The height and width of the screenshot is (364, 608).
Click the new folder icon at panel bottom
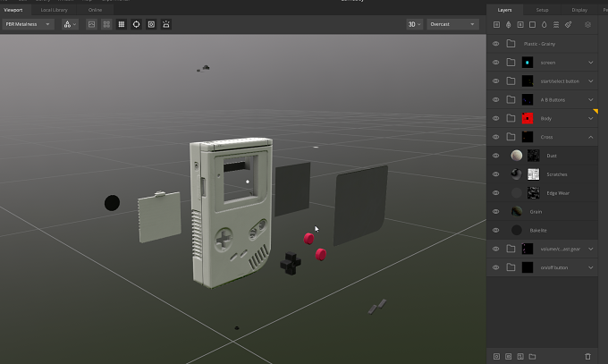click(532, 356)
